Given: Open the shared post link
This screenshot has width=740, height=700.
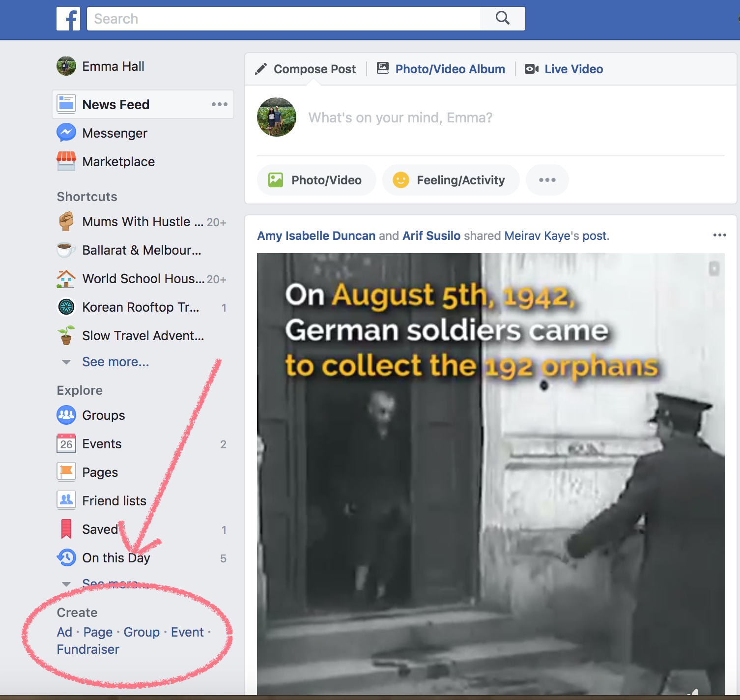Looking at the screenshot, I should click(x=595, y=235).
